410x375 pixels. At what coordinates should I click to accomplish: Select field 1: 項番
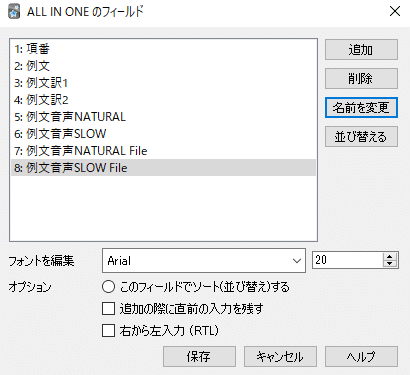(x=163, y=49)
